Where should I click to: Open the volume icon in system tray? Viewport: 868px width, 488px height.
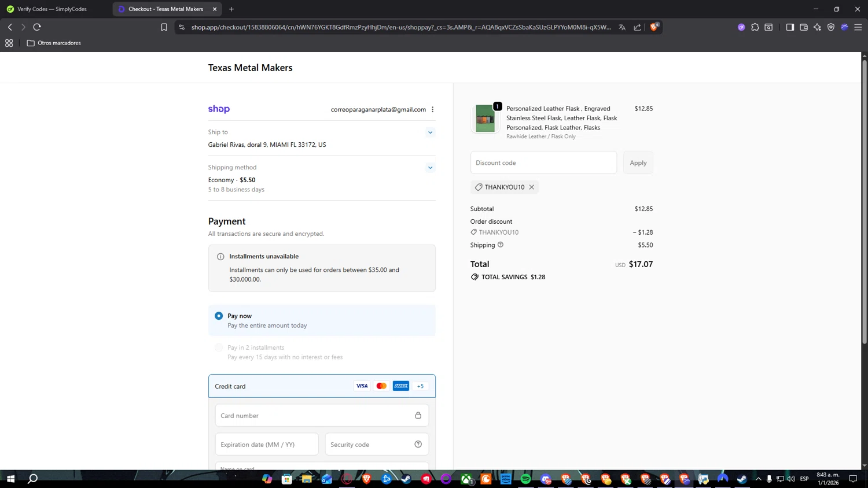click(791, 479)
